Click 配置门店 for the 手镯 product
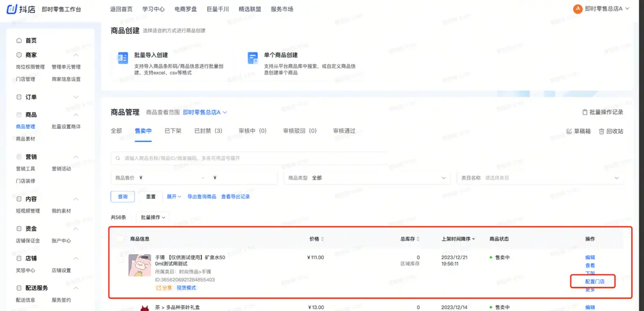 point(595,282)
